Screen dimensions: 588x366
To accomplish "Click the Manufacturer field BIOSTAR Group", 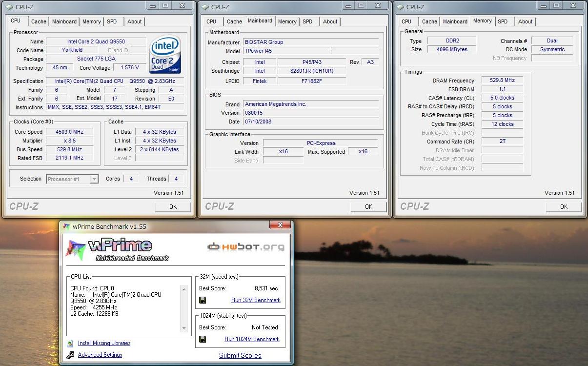I will [x=311, y=42].
